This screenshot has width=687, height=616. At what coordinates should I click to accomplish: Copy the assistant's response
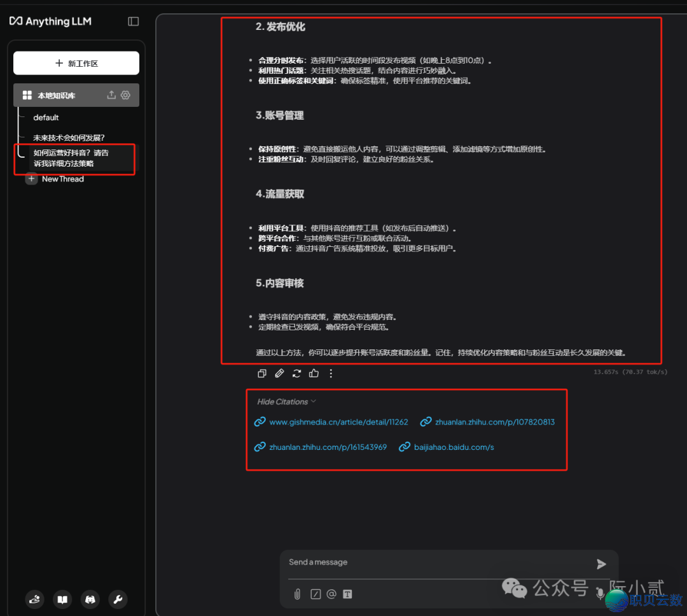[261, 374]
